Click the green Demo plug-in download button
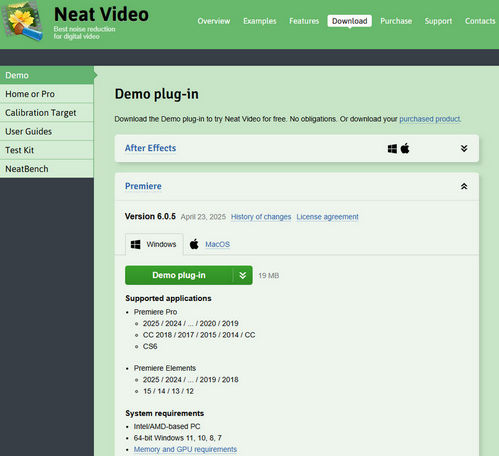Image resolution: width=499 pixels, height=456 pixels. point(179,275)
